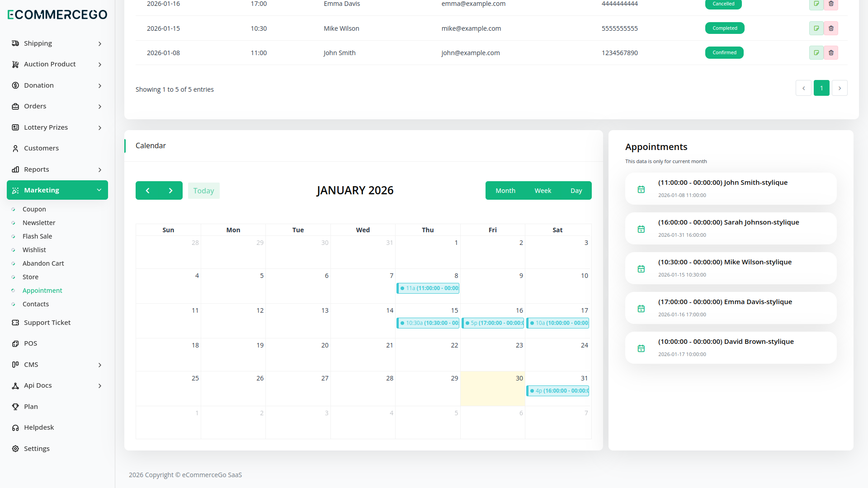Click the Orders basket icon
This screenshot has height=488, width=868.
coord(15,106)
